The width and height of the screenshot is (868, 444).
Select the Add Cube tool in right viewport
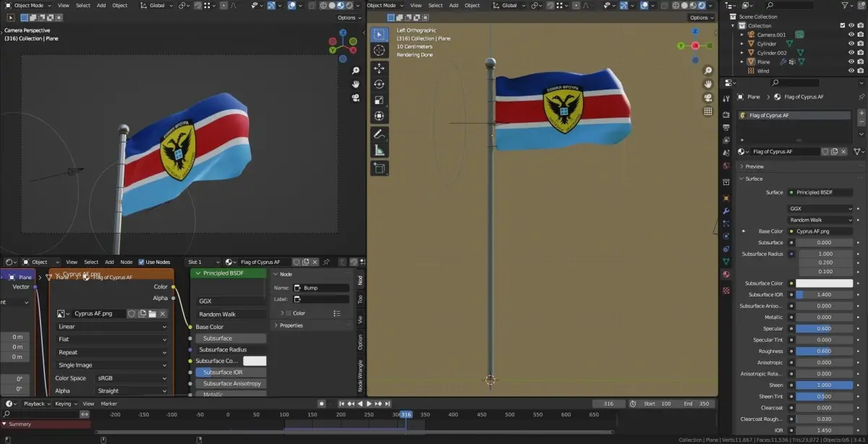pos(380,168)
